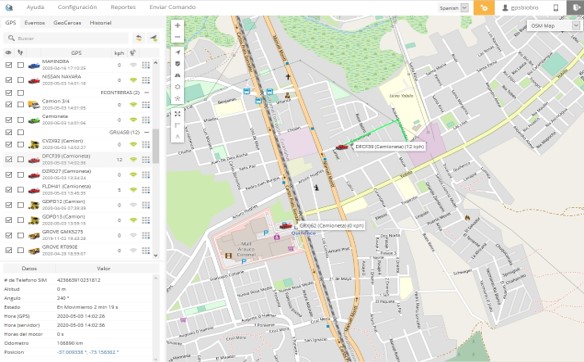The height and width of the screenshot is (362, 584).
Task: Open the OSM Map layer dropdown
Action: (554, 26)
